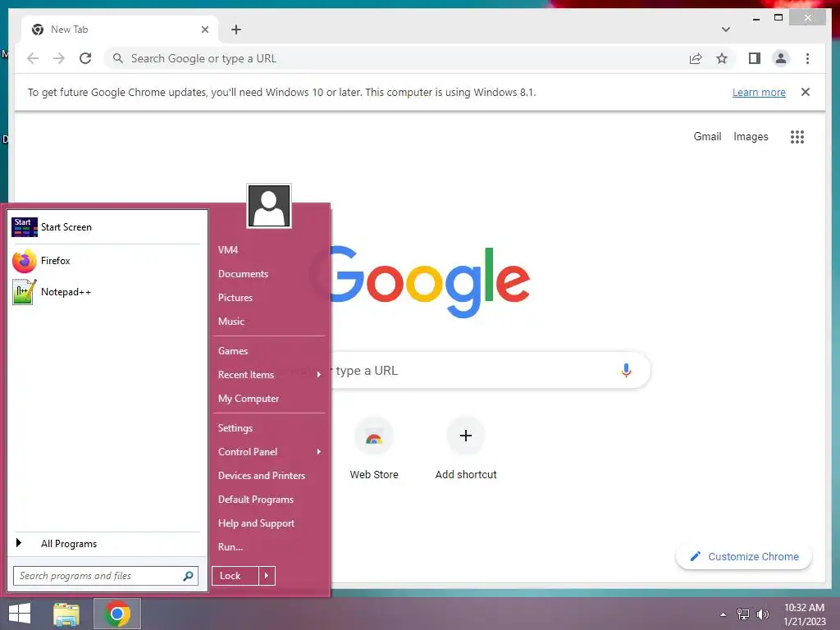Open Google Images link

coord(751,137)
